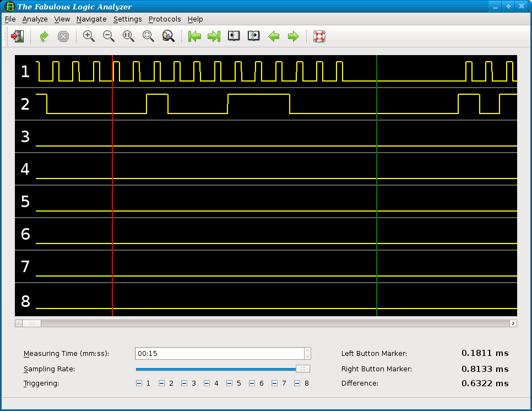
Task: Click the scrollbar left arrow under waveforms
Action: click(x=19, y=323)
